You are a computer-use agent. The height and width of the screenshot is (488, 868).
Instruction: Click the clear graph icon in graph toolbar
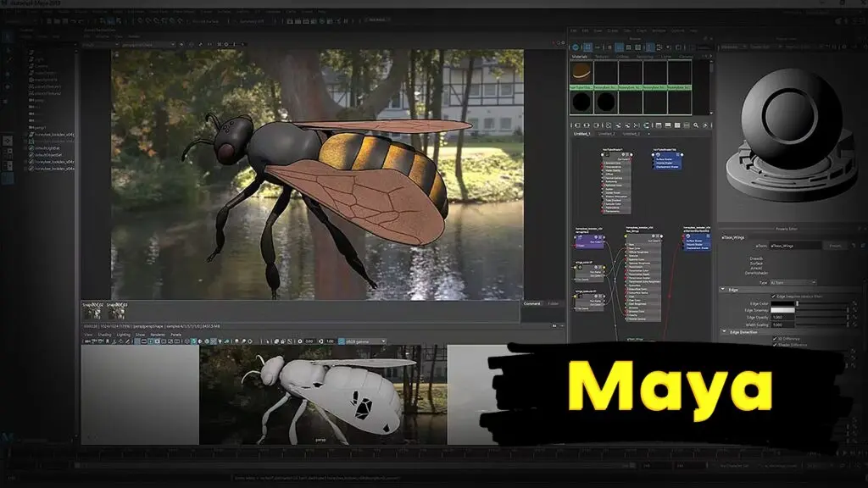pos(608,125)
